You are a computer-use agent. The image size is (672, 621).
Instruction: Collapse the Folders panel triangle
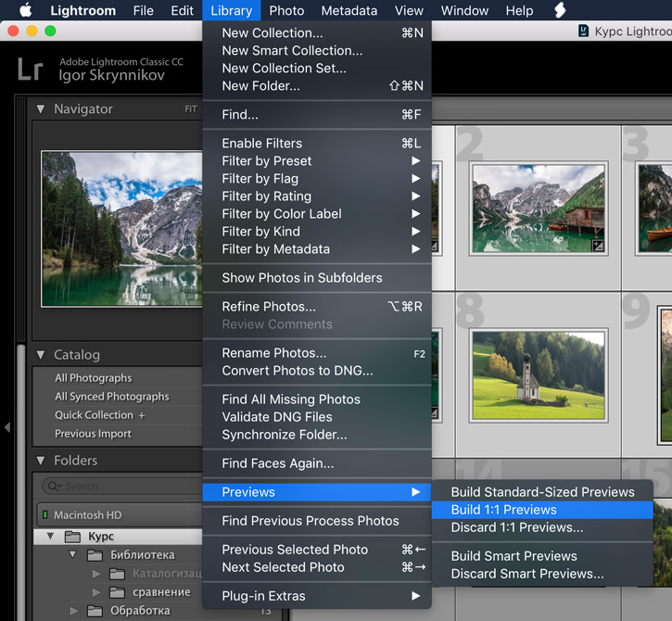point(41,461)
